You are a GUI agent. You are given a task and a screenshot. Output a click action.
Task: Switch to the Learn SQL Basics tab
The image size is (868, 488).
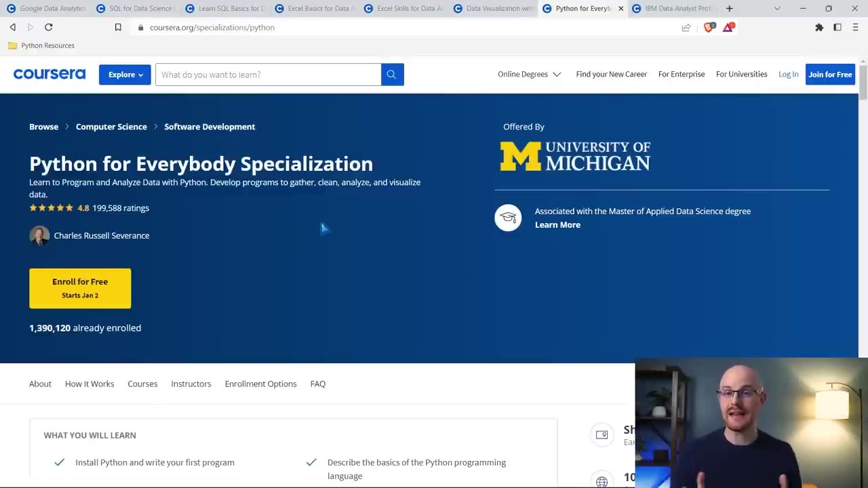(x=224, y=8)
